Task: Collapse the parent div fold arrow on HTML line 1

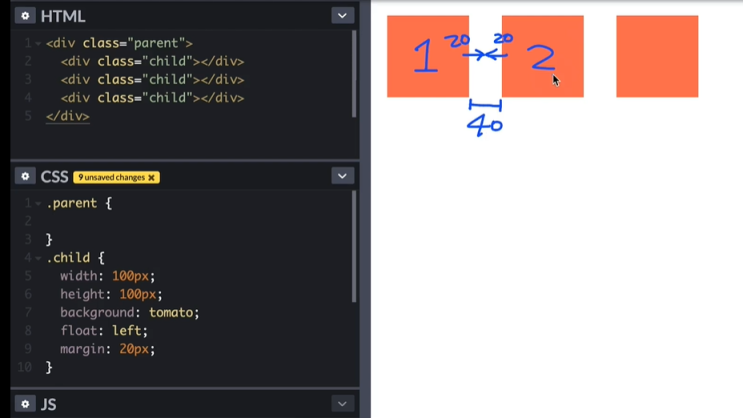Action: point(38,44)
